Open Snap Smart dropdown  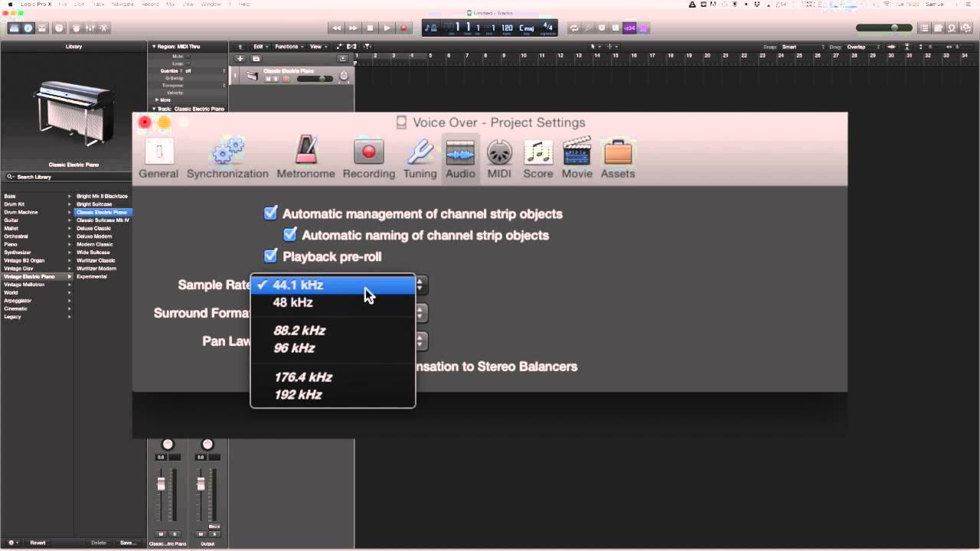click(x=802, y=47)
